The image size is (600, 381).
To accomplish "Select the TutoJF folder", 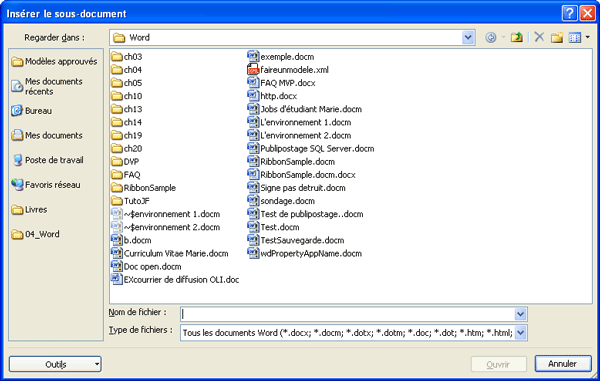I will 130,201.
